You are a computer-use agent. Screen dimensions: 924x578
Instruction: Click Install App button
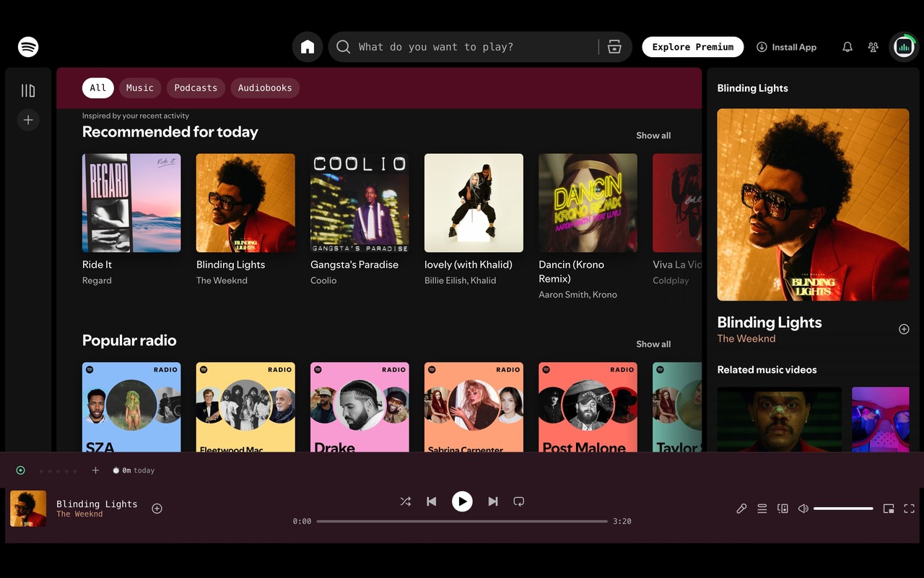(x=787, y=47)
